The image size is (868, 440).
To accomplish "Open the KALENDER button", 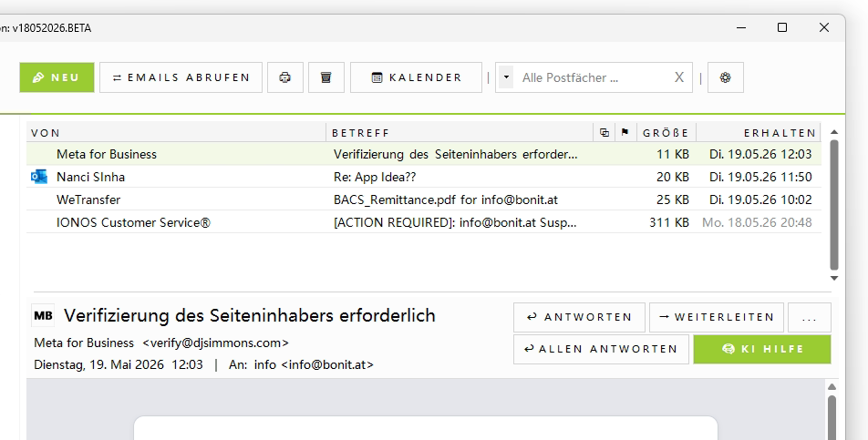I will (417, 77).
